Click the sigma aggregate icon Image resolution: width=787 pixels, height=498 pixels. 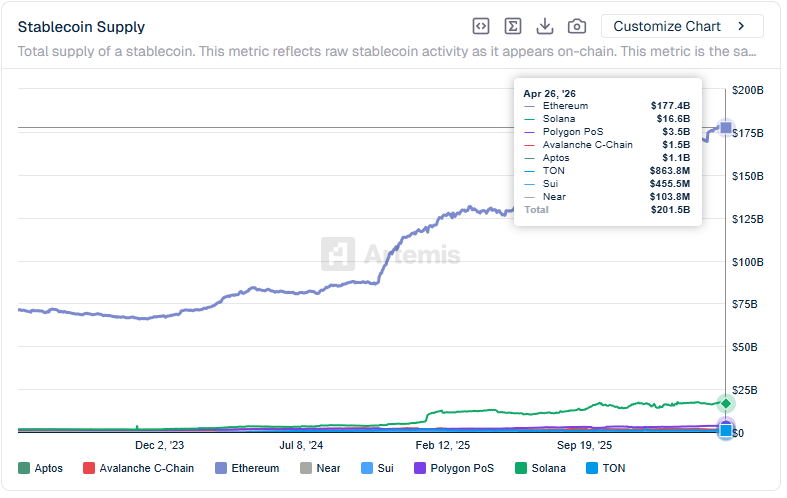512,26
